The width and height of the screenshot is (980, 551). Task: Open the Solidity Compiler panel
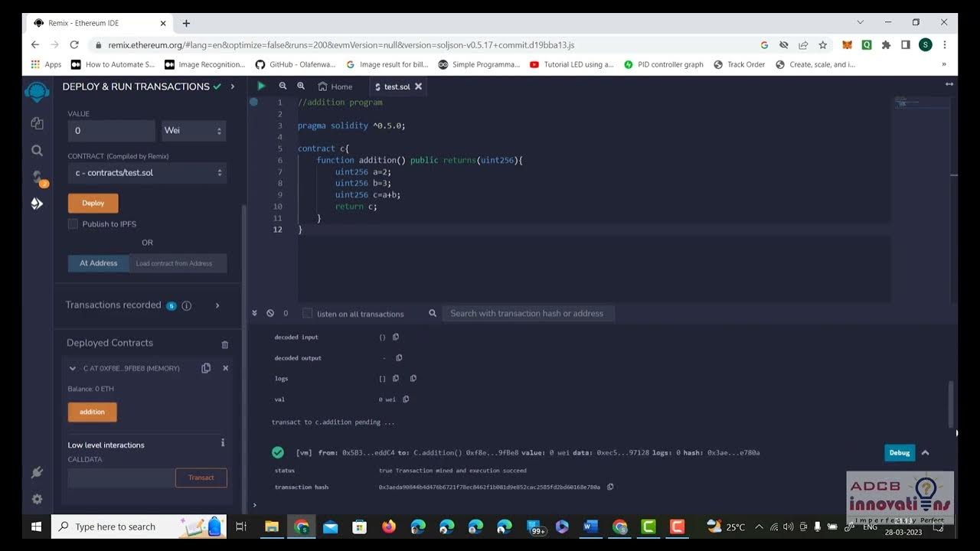click(x=37, y=177)
